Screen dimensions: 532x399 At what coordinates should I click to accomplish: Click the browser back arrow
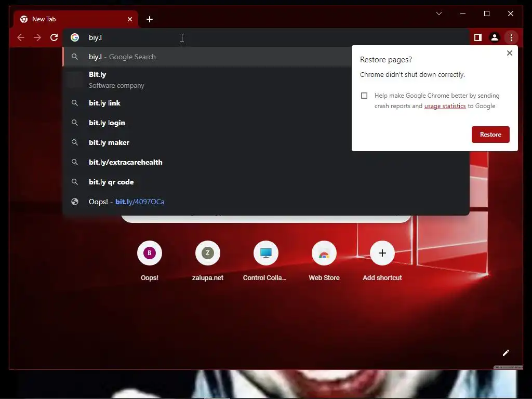tap(21, 37)
